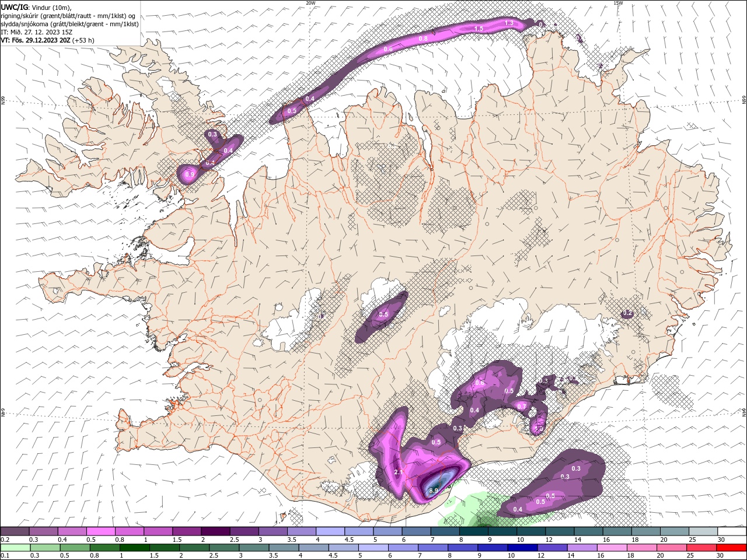Image resolution: width=747 pixels, height=560 pixels.
Task: Click the '1.3' value in northern band
Action: click(509, 23)
